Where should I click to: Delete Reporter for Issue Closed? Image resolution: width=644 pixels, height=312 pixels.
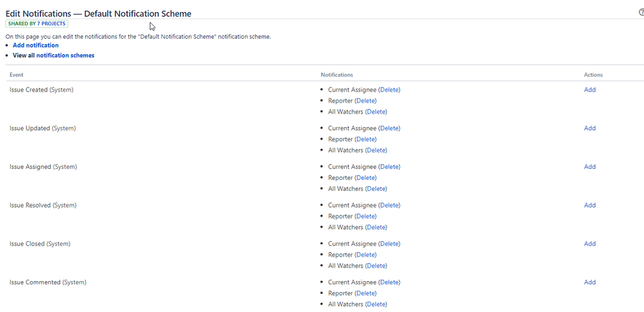coord(366,255)
